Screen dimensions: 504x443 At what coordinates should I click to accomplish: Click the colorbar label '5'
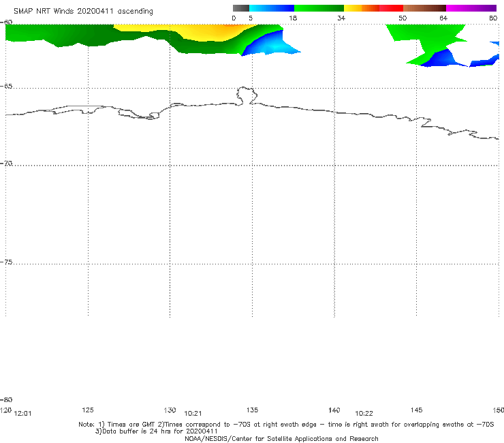[x=251, y=18]
